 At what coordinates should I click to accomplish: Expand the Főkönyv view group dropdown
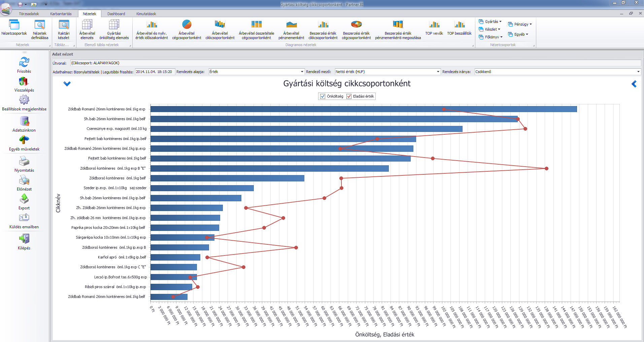490,37
